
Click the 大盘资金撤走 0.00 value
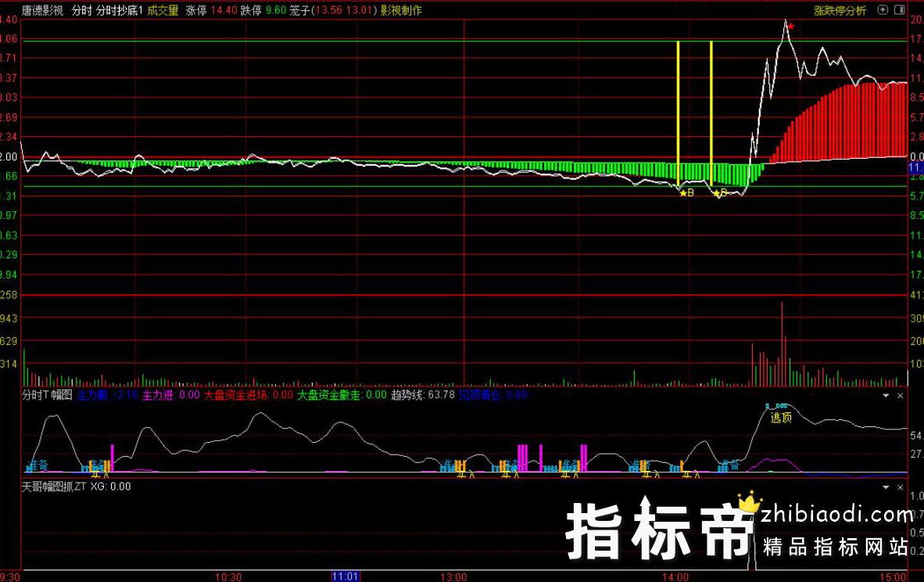pos(342,394)
